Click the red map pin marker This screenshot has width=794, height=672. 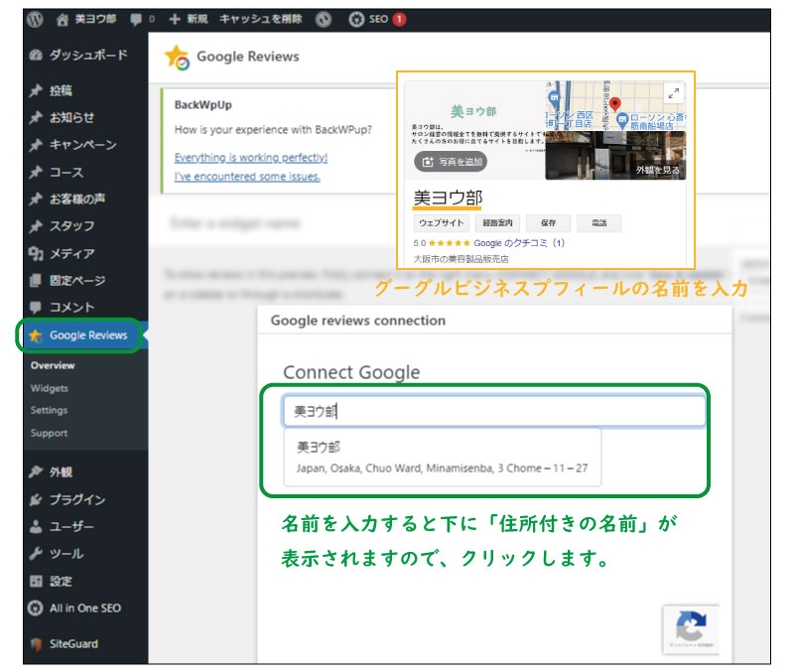click(x=617, y=103)
